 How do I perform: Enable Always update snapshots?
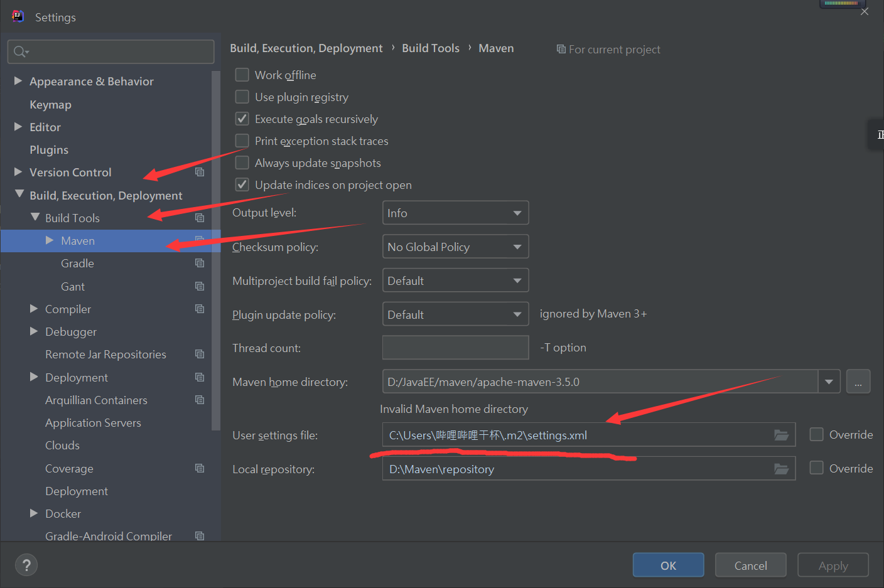(242, 163)
